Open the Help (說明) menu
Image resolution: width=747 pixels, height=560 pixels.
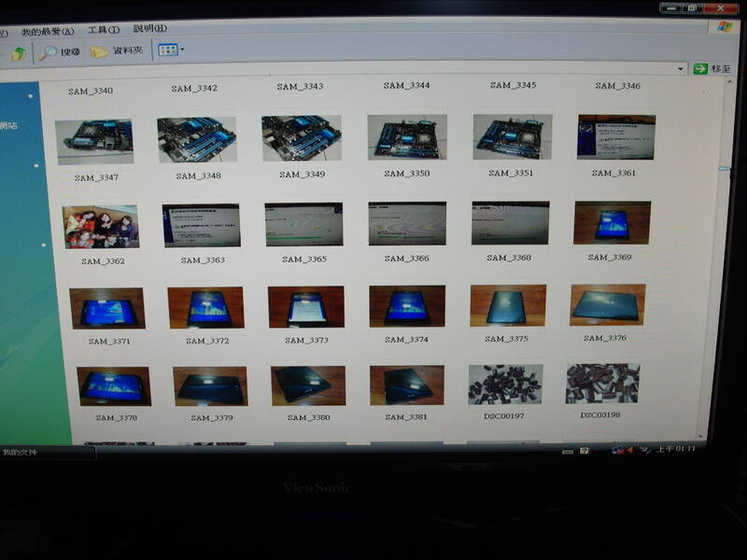pyautogui.click(x=149, y=29)
